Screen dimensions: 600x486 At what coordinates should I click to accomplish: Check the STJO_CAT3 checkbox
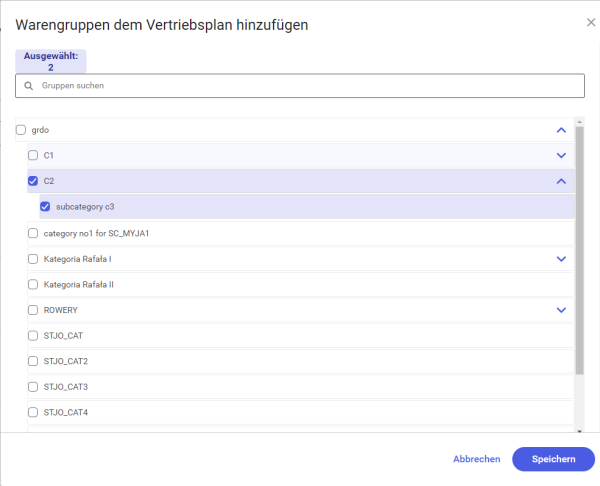33,387
